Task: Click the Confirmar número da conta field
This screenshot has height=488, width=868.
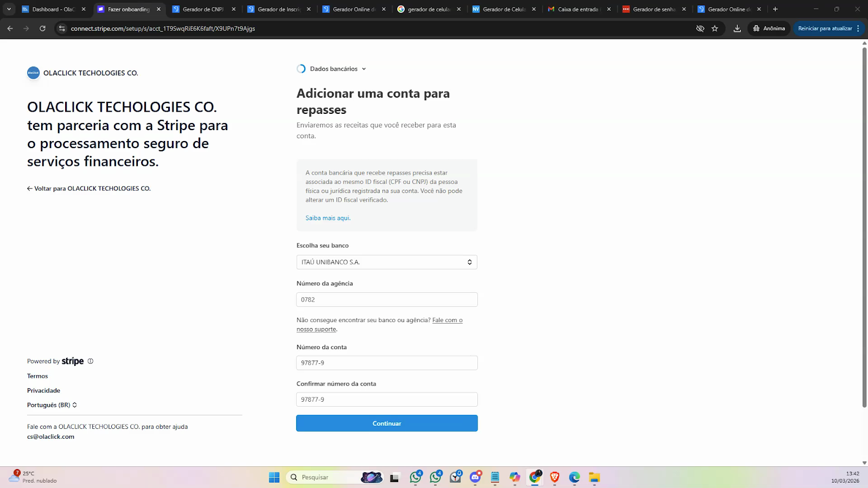Action: (386, 400)
